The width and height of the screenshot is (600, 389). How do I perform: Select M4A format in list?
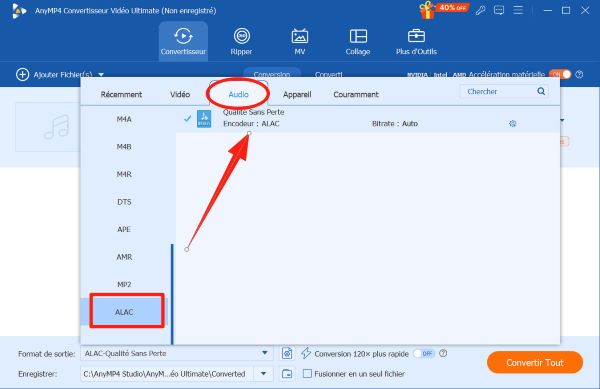124,119
